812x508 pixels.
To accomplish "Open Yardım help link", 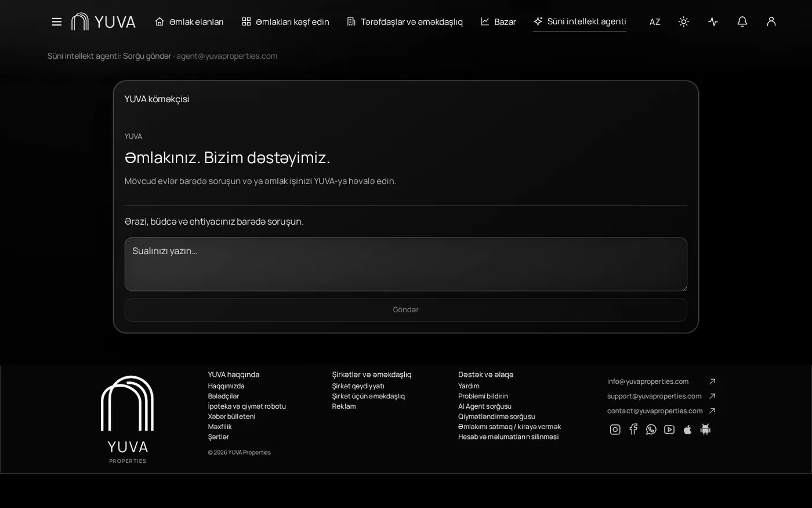I will (x=469, y=386).
